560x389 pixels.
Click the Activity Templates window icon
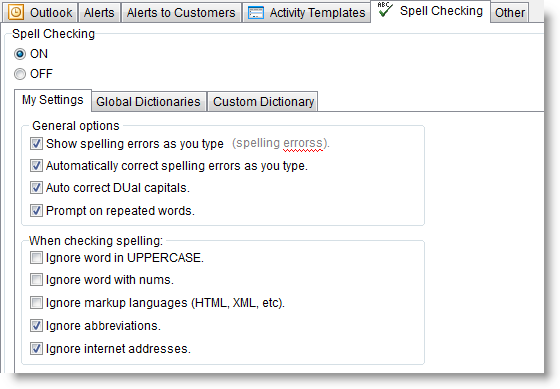pyautogui.click(x=256, y=13)
